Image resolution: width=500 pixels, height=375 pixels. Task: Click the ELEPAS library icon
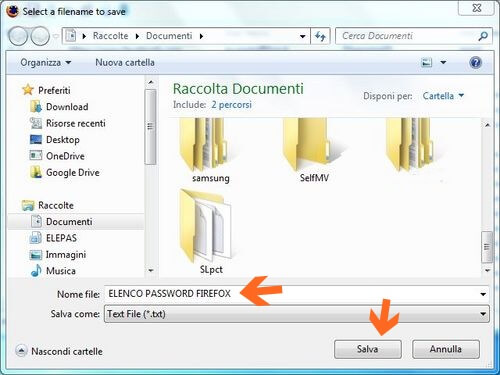tap(36, 238)
